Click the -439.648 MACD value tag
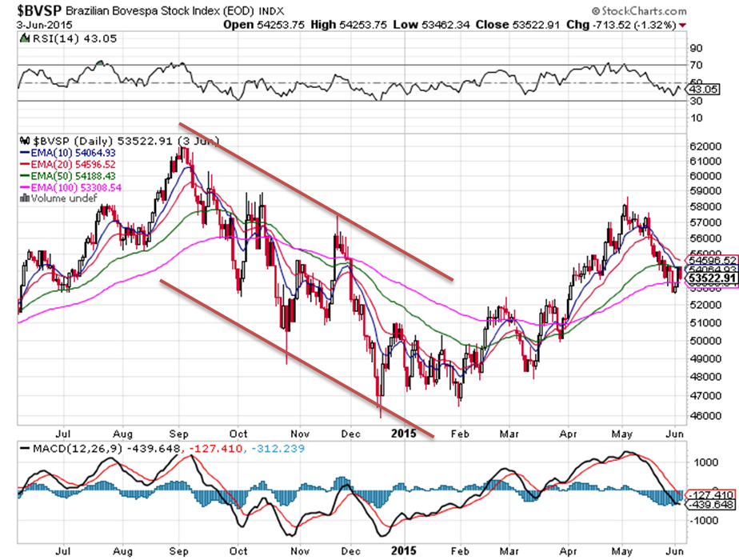The image size is (739, 560). (708, 504)
